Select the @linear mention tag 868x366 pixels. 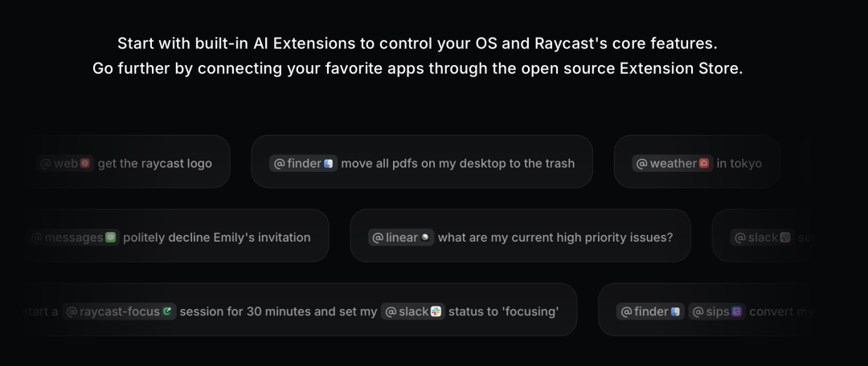pyautogui.click(x=401, y=238)
